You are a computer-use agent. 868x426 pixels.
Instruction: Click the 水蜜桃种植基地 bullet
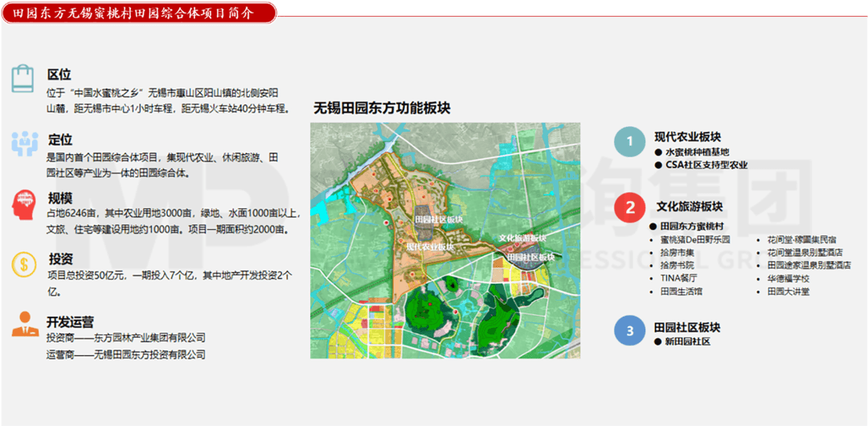[x=692, y=153]
